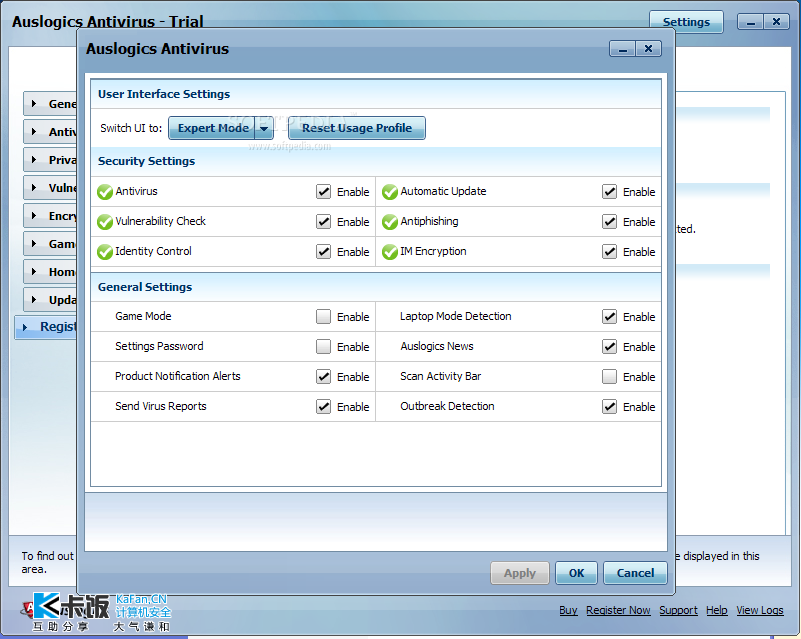The height and width of the screenshot is (639, 801).
Task: Click the Laptop Mode Detection label
Action: tap(456, 316)
